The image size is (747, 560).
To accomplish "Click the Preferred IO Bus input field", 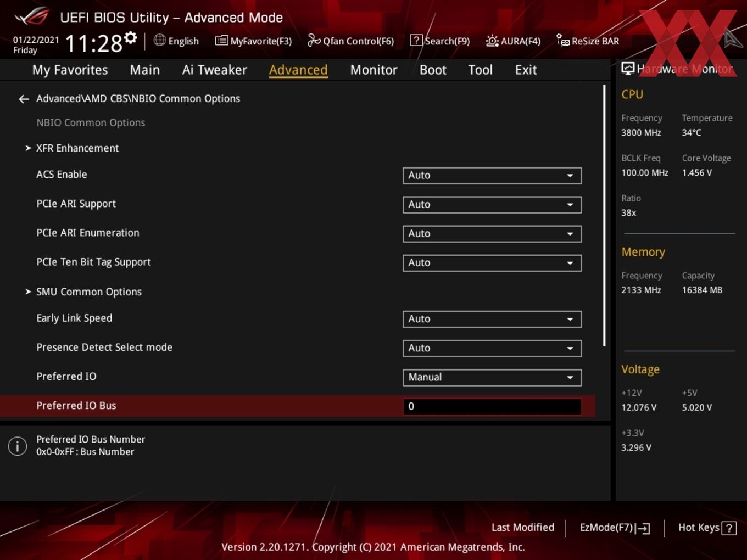I will pyautogui.click(x=492, y=406).
